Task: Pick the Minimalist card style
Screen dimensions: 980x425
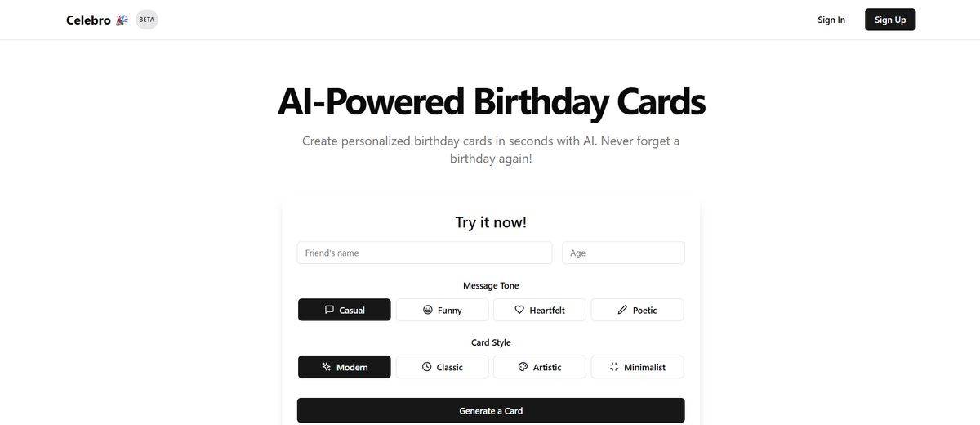Action: click(x=638, y=367)
